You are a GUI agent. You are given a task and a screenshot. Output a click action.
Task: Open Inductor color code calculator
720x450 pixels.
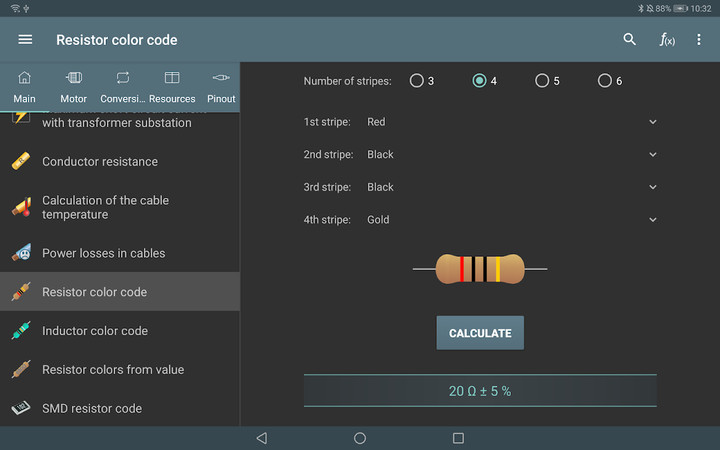[x=120, y=331]
